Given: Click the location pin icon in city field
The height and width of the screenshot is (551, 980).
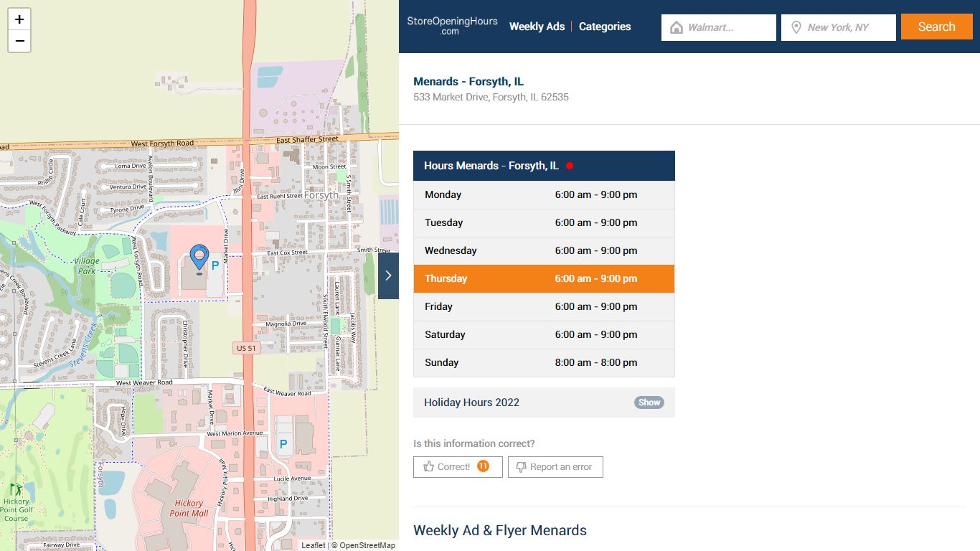Looking at the screenshot, I should click(x=796, y=27).
